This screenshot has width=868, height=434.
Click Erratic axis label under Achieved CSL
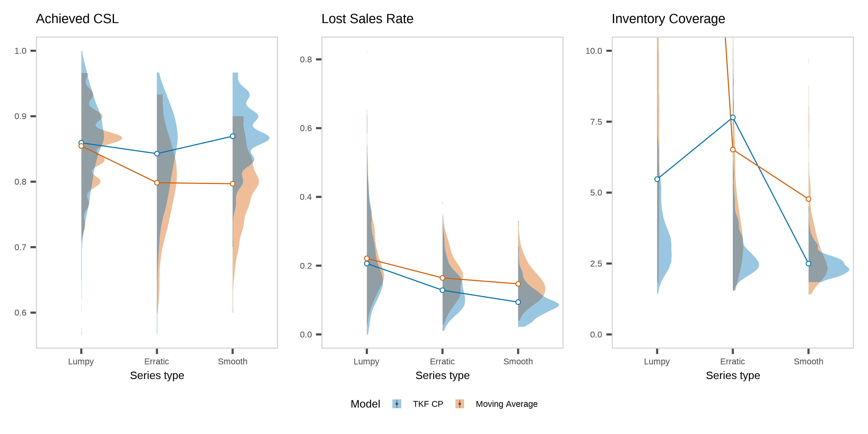[x=157, y=362]
